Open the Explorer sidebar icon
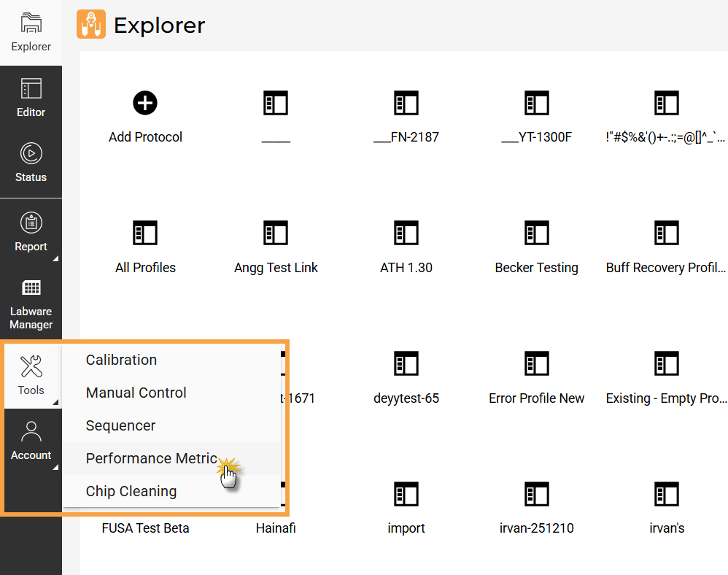 click(31, 23)
